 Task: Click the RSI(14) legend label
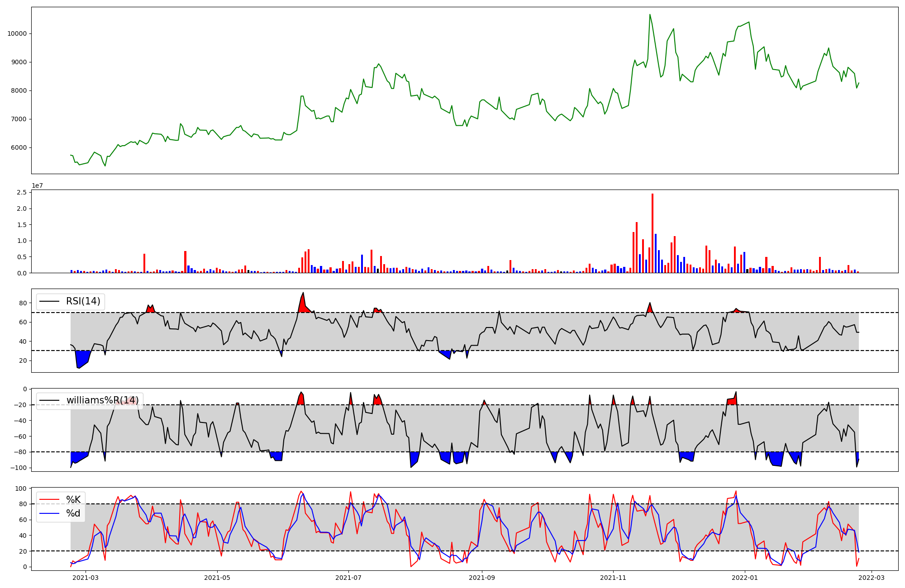point(83,301)
